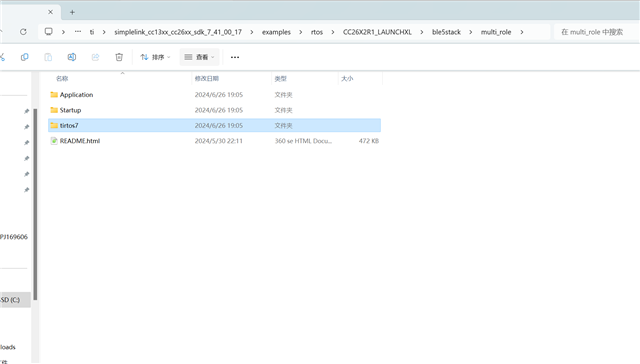Click the sidebar pin icon directly above SSD (C:)
Screen dimensions: 640x364
27,190
